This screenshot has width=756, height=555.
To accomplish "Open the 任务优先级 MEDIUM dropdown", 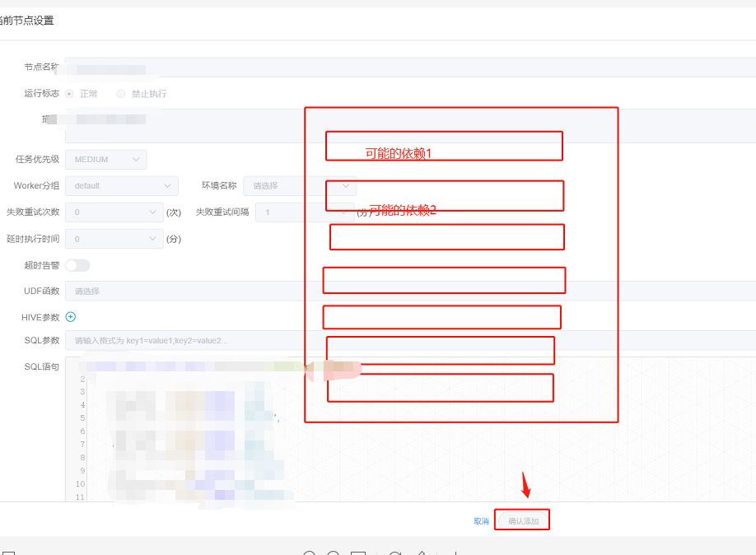I will 105,159.
